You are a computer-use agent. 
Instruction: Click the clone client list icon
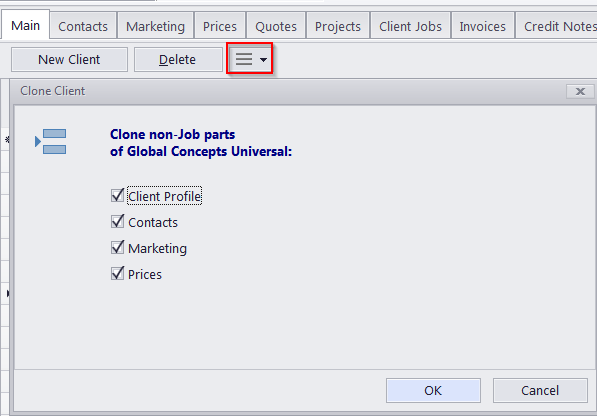(51, 142)
